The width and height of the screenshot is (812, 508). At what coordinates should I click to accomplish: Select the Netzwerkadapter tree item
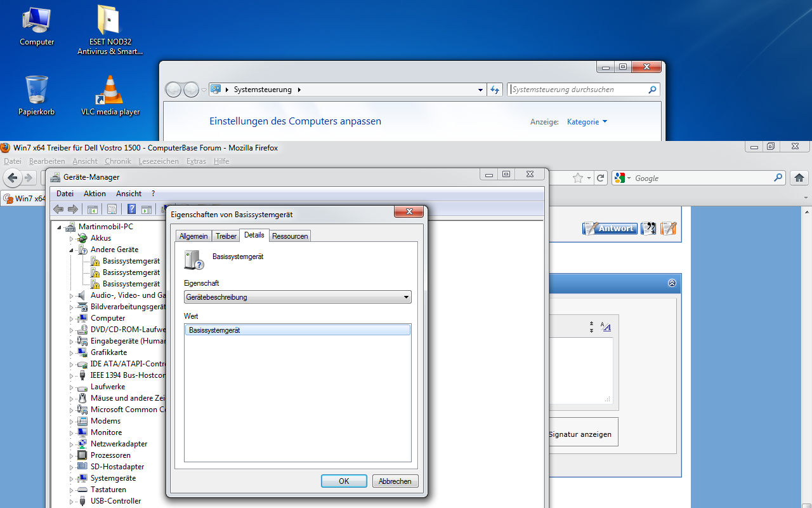pos(119,444)
